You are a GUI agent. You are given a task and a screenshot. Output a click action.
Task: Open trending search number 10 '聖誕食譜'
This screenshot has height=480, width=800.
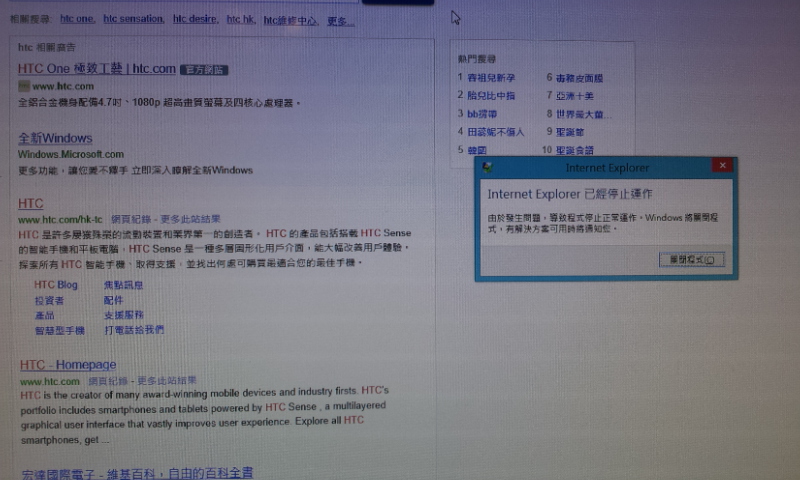(574, 150)
